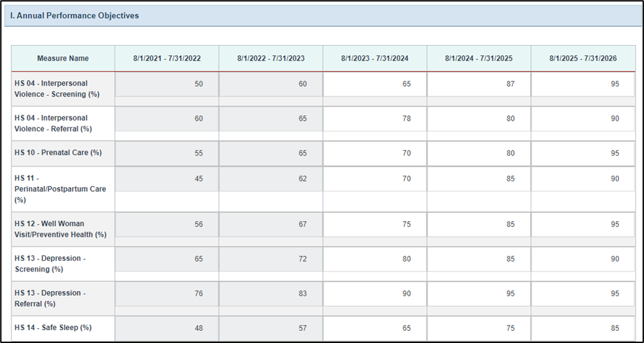
Task: Select Prenatal Care 2021-2022 value 55
Action: (x=167, y=154)
